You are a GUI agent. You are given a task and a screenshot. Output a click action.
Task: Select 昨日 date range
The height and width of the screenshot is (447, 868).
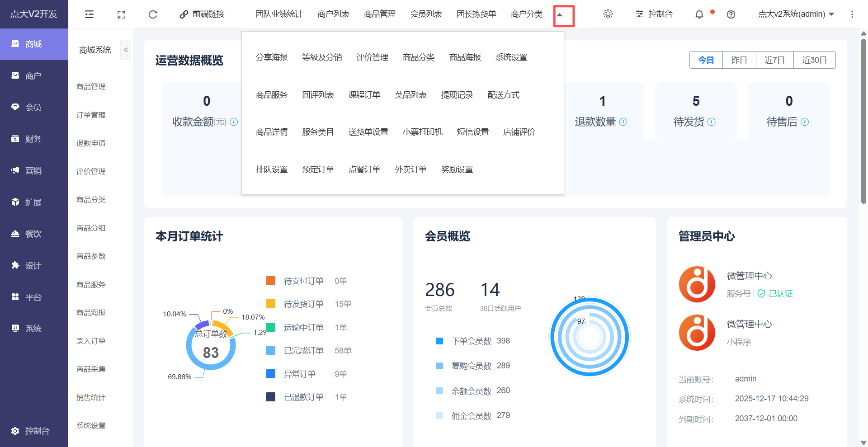(x=739, y=60)
